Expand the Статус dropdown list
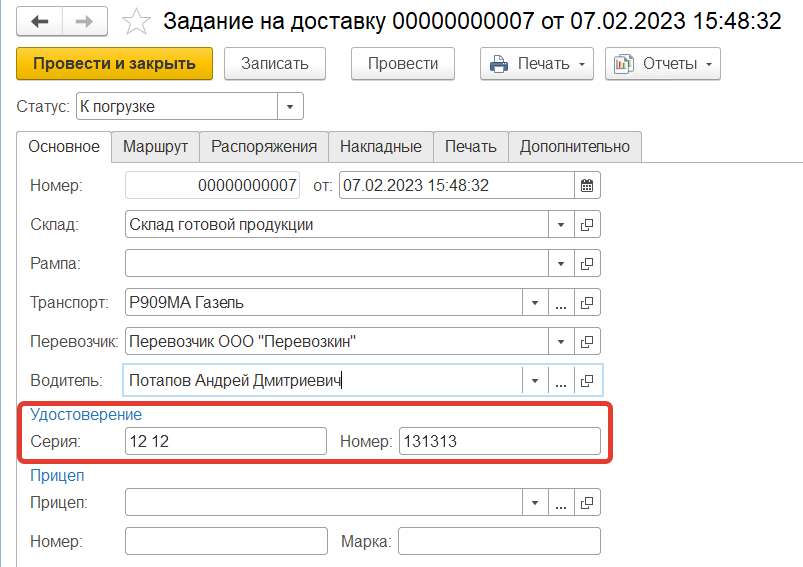Viewport: 803px width, 567px height. pos(290,106)
